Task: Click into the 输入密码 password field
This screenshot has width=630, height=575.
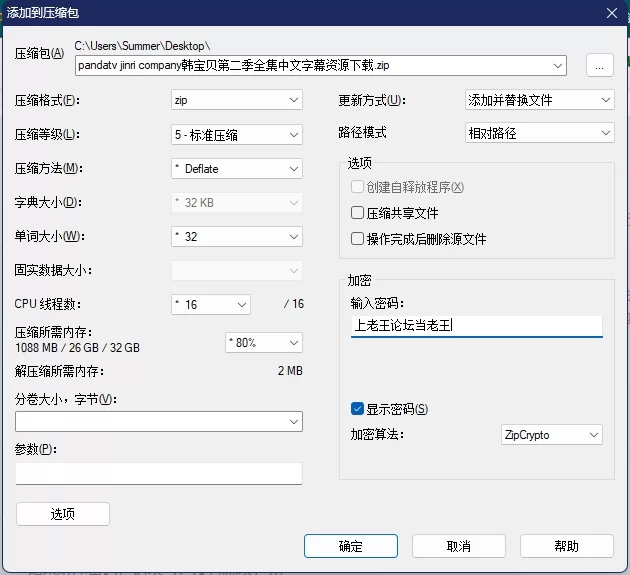Action: click(477, 326)
